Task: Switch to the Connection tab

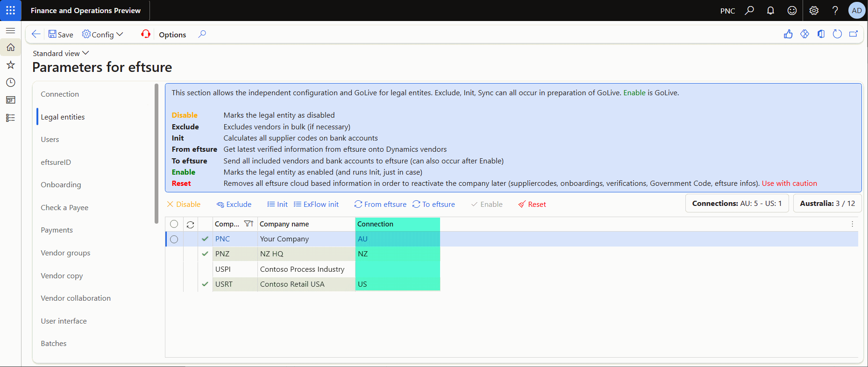Action: pos(60,94)
